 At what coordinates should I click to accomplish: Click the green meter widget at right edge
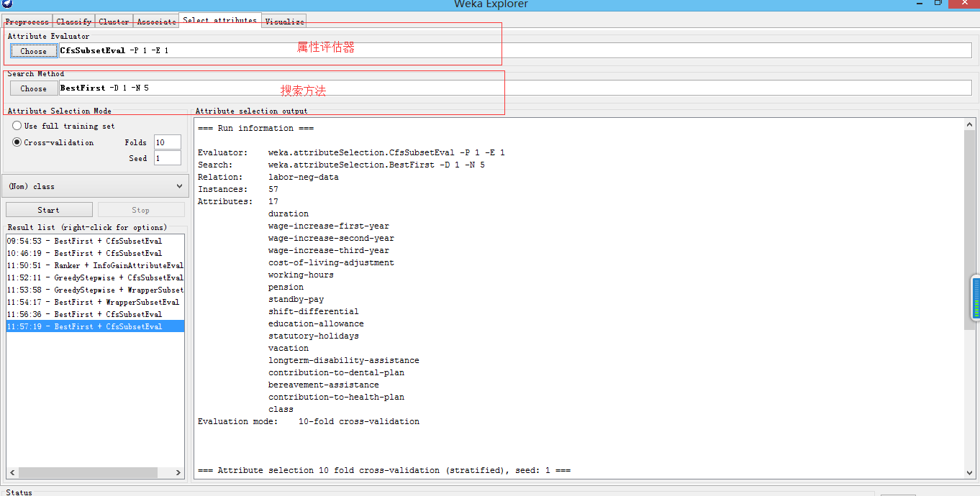click(x=976, y=298)
